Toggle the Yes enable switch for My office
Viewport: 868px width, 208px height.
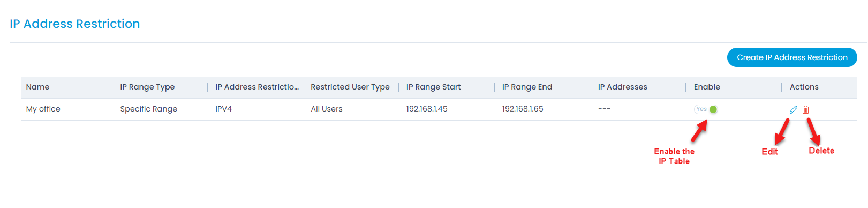coord(706,109)
